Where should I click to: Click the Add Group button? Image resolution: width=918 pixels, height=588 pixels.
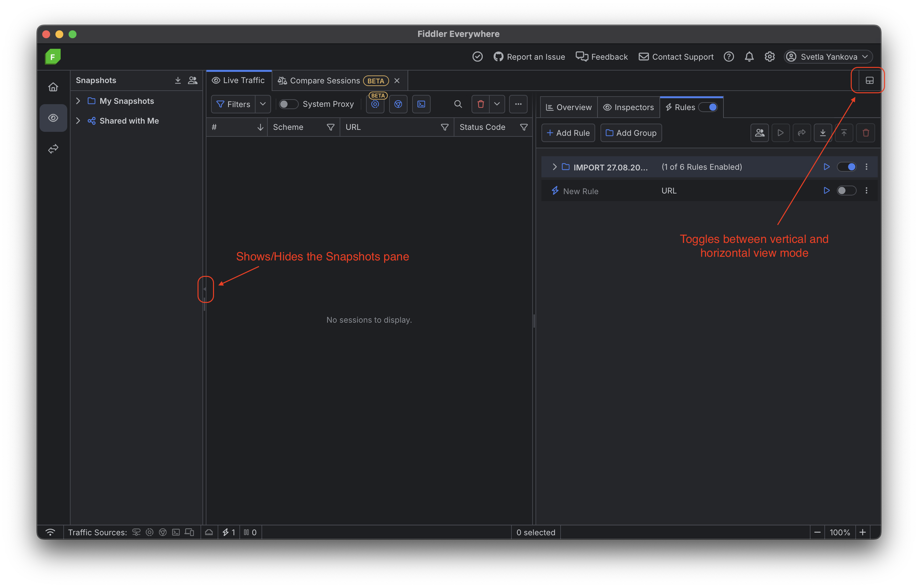tap(631, 133)
